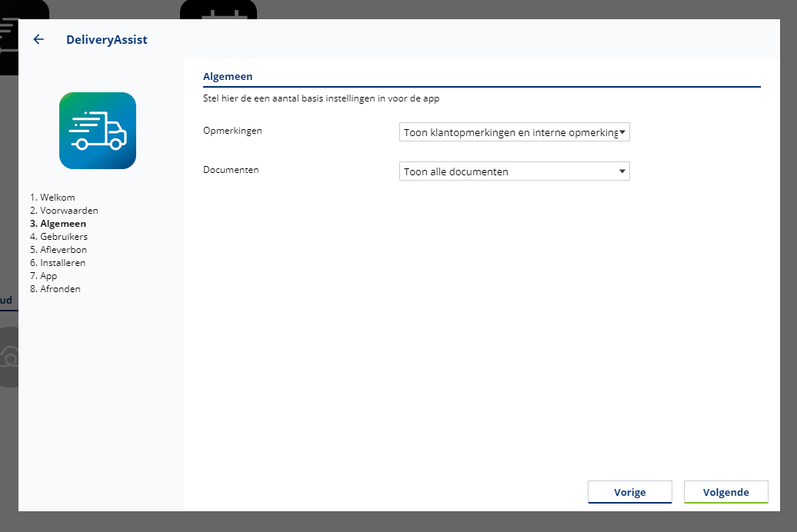Open the Opmerkingen dropdown
Viewport: 797px width, 532px height.
coord(515,132)
